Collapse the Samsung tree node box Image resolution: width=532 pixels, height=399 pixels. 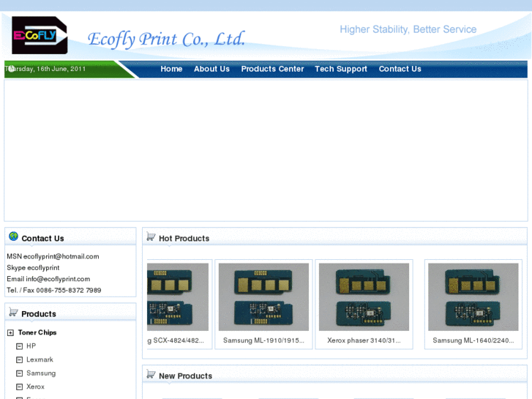[x=19, y=373]
